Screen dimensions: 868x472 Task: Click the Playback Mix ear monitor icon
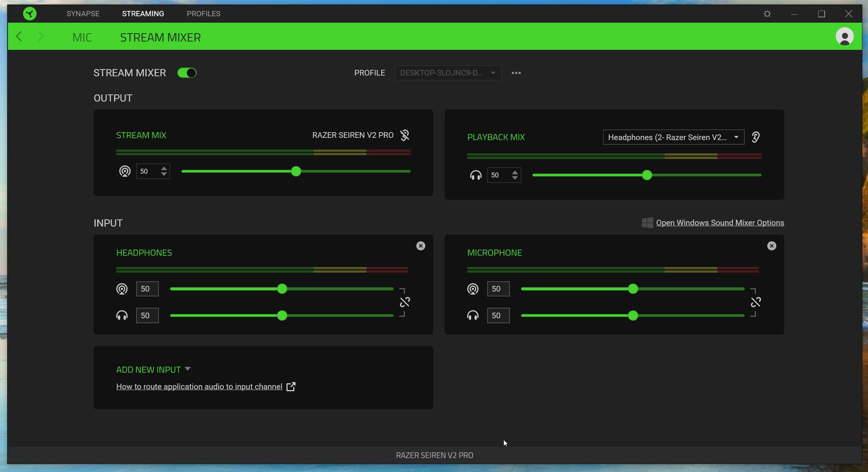click(756, 137)
